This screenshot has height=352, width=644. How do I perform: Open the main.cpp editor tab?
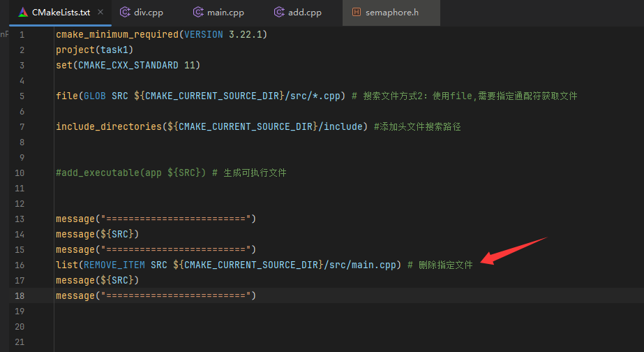point(224,13)
